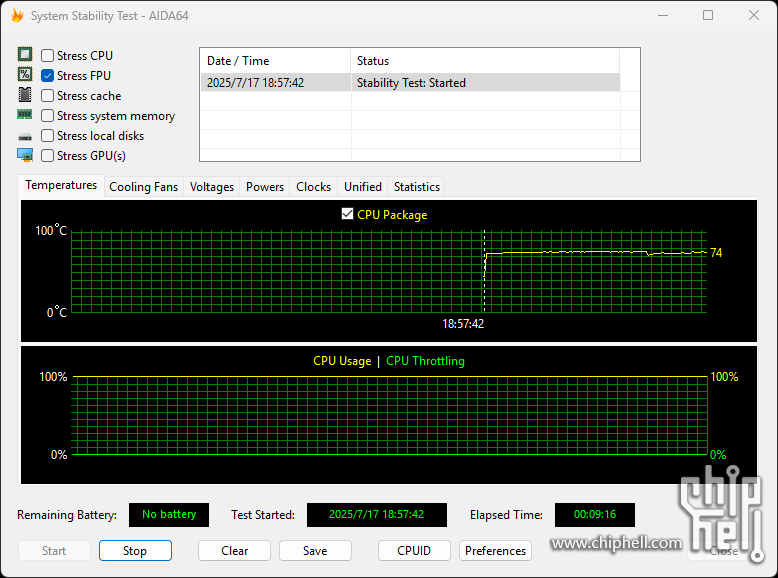Click the No battery indicator

pos(169,514)
